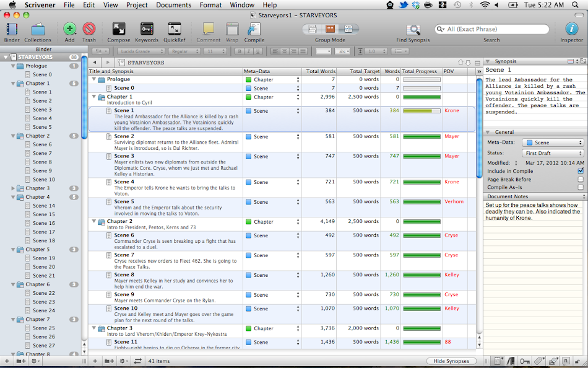Collapse the Synopsis inspector section

click(488, 61)
